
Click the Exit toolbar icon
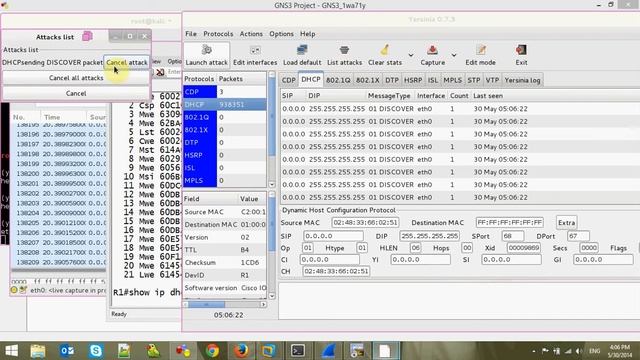pyautogui.click(x=521, y=55)
